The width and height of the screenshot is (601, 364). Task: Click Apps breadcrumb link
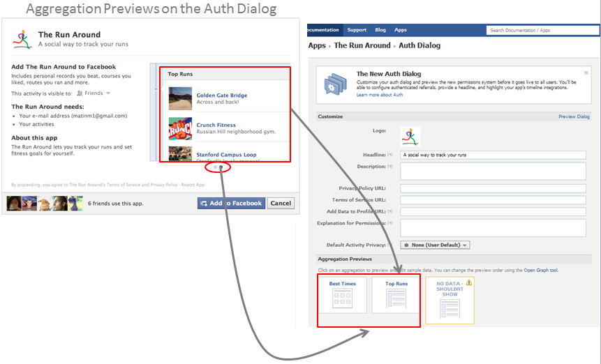pyautogui.click(x=317, y=45)
